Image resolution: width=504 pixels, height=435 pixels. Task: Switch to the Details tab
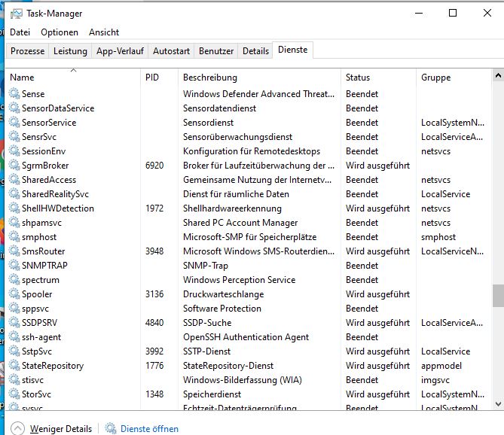(255, 51)
